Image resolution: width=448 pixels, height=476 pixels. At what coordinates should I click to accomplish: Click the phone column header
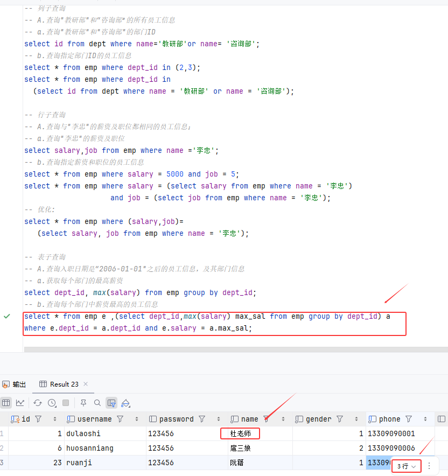(389, 419)
